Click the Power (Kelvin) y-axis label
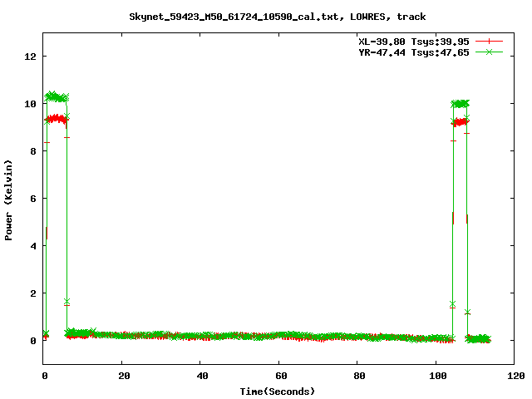This screenshot has width=532, height=399. [x=8, y=199]
